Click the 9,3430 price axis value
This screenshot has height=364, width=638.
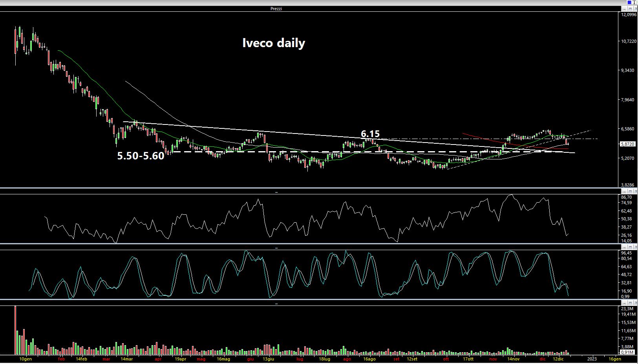point(629,70)
